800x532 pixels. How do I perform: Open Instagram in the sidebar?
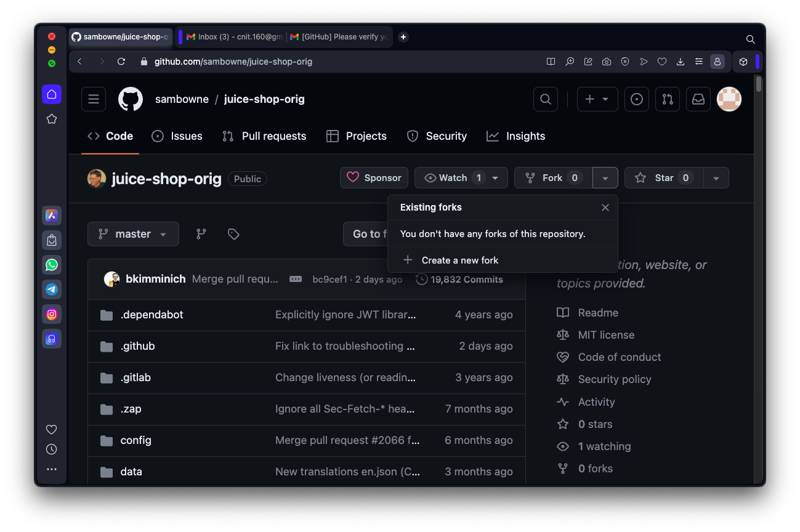tap(52, 314)
